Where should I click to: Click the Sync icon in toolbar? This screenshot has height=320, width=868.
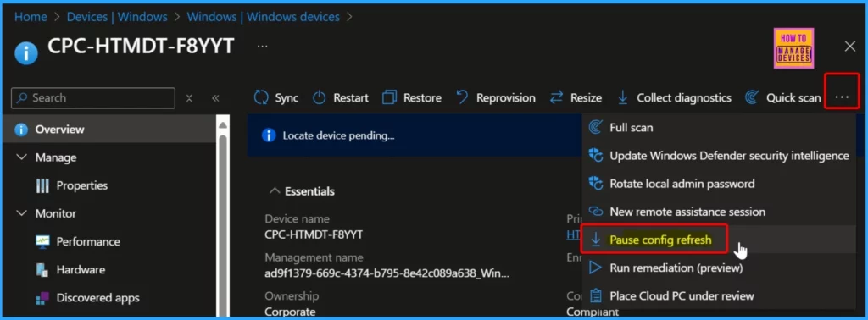point(261,98)
